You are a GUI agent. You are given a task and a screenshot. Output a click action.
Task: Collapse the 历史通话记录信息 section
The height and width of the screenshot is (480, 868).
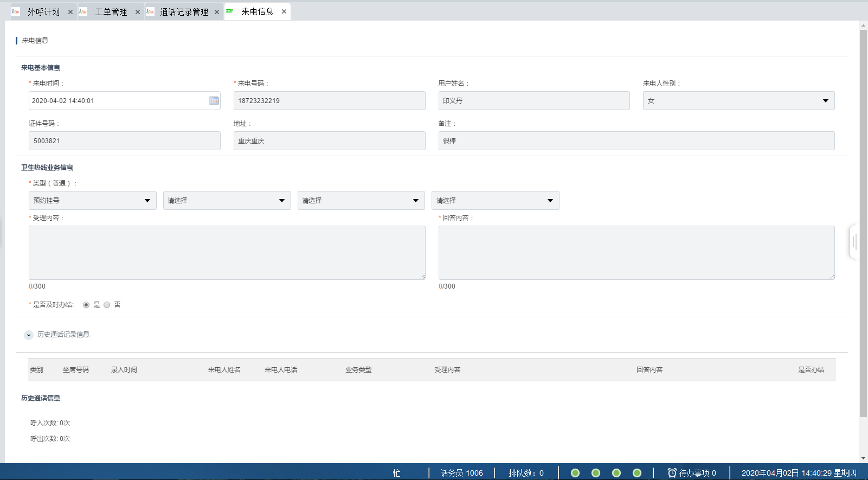[29, 335]
